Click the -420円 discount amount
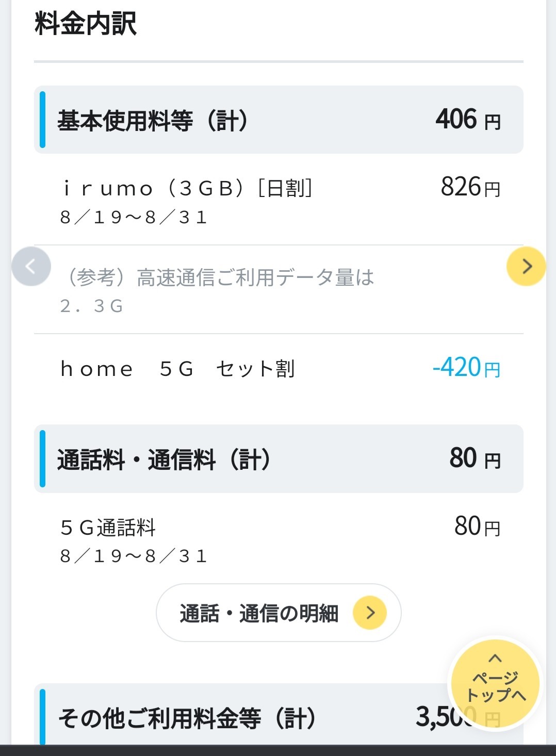Image resolution: width=556 pixels, height=756 pixels. tap(466, 368)
